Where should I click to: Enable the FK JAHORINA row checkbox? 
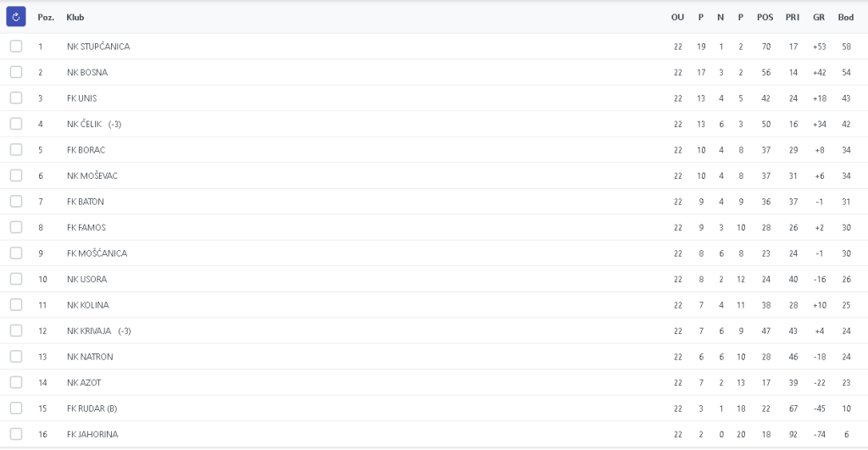click(x=16, y=434)
